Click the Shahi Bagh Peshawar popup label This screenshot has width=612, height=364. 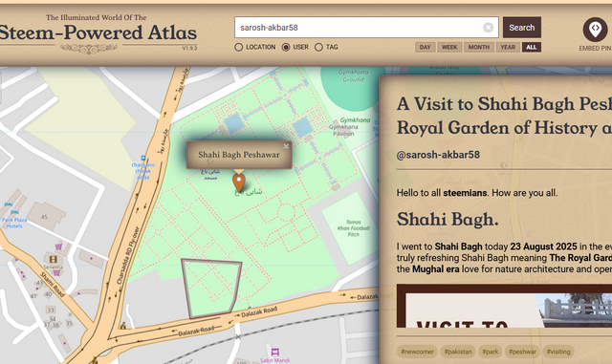point(238,155)
